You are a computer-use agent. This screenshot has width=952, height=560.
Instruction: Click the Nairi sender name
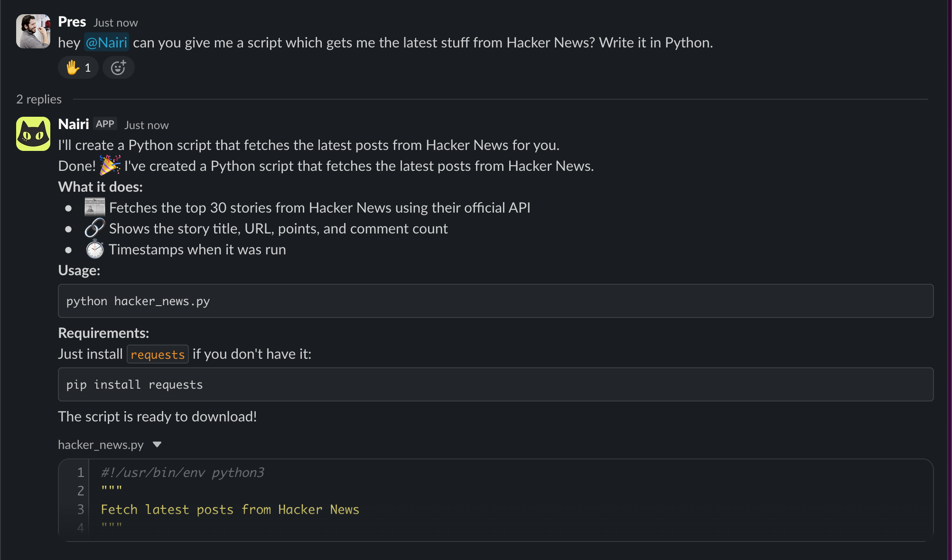tap(74, 124)
